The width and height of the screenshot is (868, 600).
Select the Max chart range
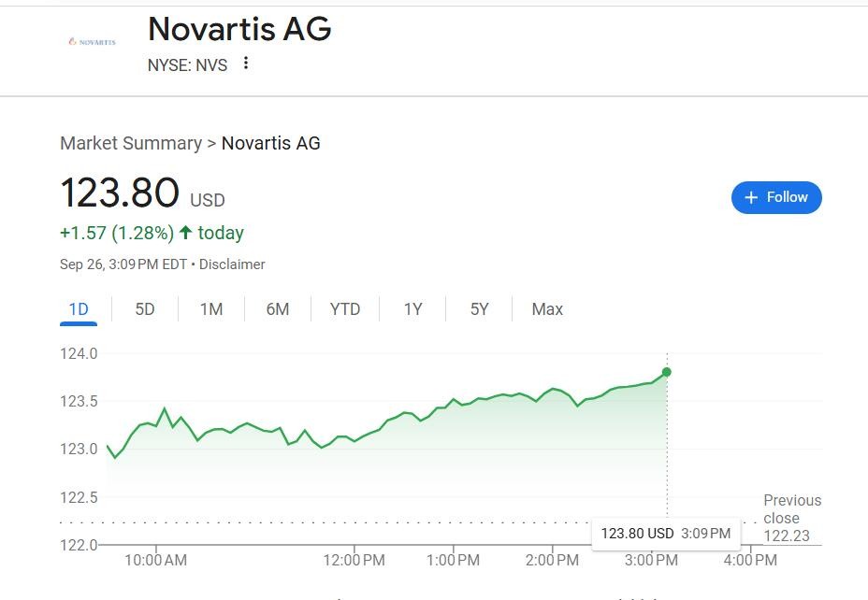[547, 309]
